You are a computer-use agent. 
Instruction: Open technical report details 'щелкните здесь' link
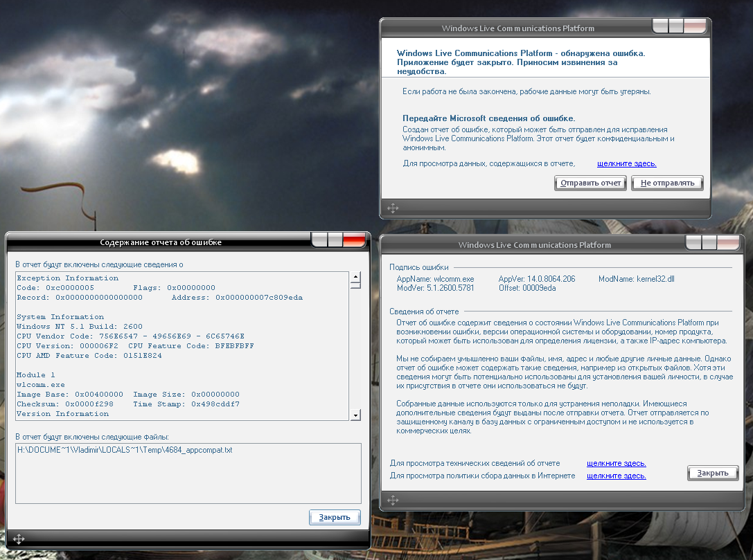616,463
